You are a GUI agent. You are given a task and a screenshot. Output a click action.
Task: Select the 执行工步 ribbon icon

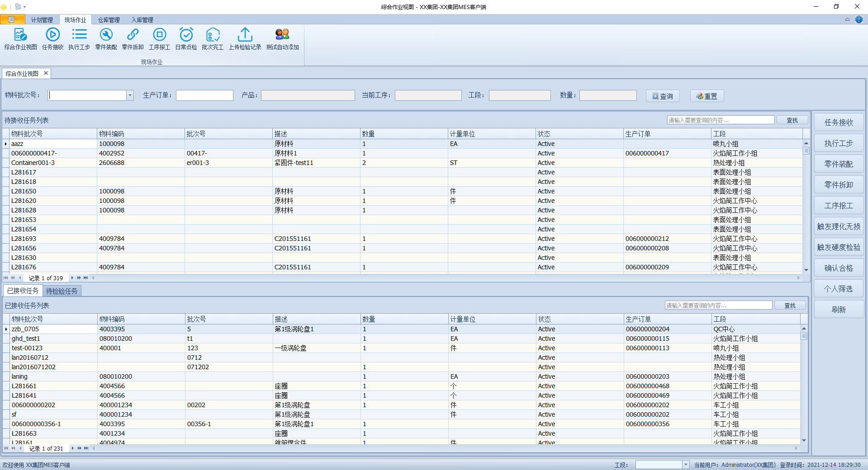(79, 39)
